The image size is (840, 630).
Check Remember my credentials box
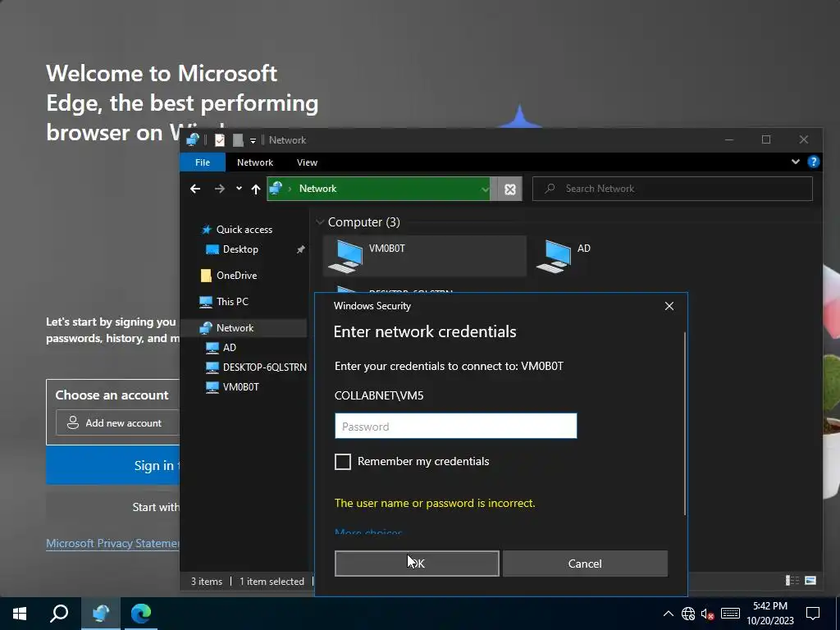click(x=343, y=461)
